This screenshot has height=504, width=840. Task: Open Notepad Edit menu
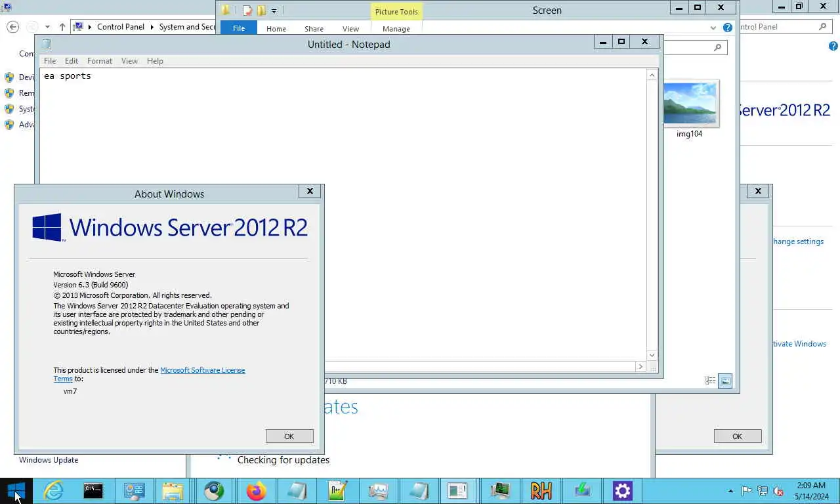pyautogui.click(x=72, y=61)
